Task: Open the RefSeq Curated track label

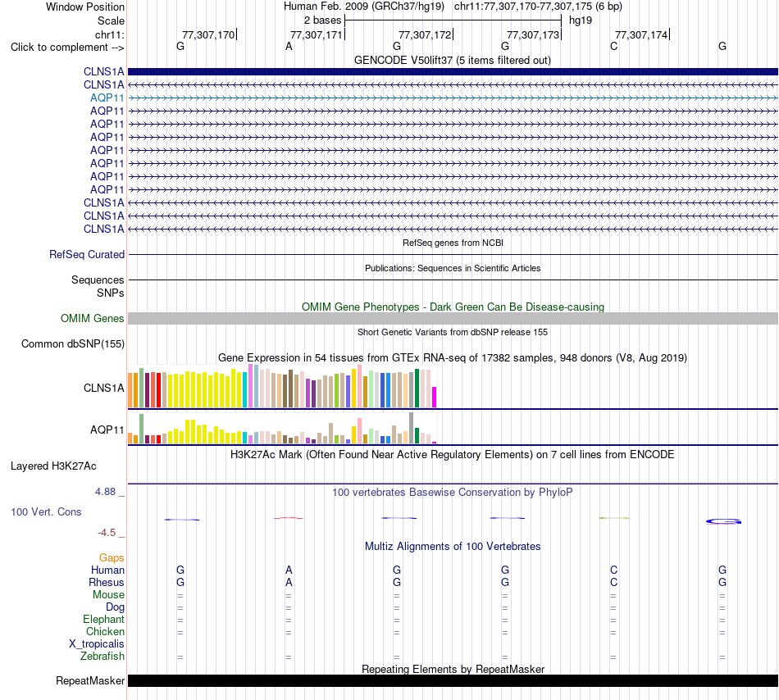Action: (86, 254)
